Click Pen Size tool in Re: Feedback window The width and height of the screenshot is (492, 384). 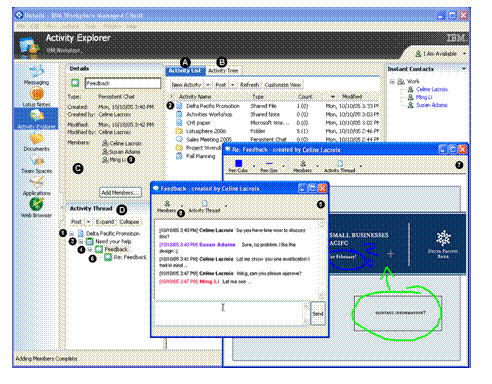pos(269,163)
